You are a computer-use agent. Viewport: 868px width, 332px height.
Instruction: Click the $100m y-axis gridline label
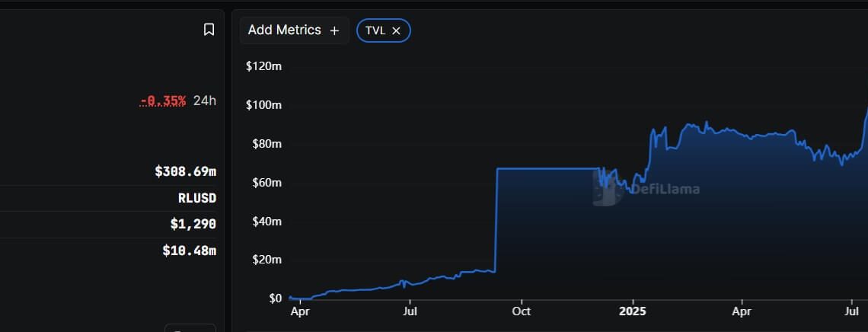(x=263, y=104)
